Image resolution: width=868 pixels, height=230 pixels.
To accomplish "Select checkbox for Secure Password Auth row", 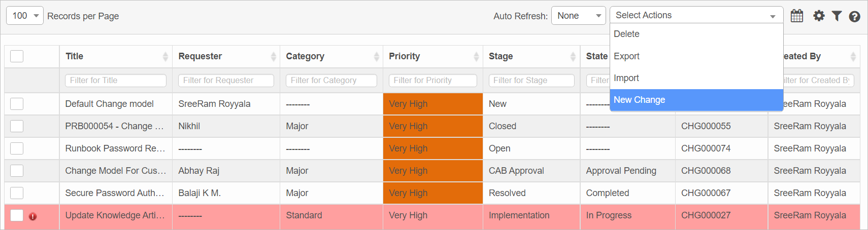I will point(17,193).
